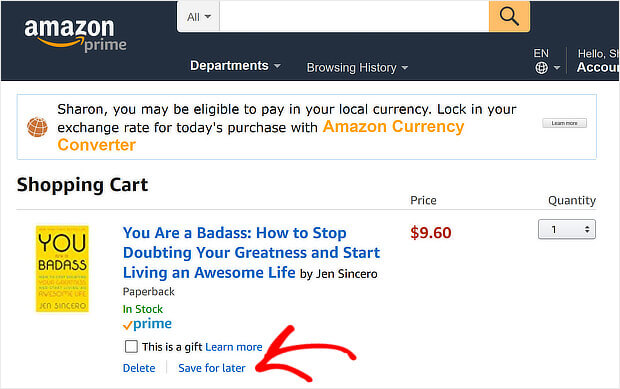The height and width of the screenshot is (389, 620).
Task: Click the Learn more currency button
Action: (564, 123)
